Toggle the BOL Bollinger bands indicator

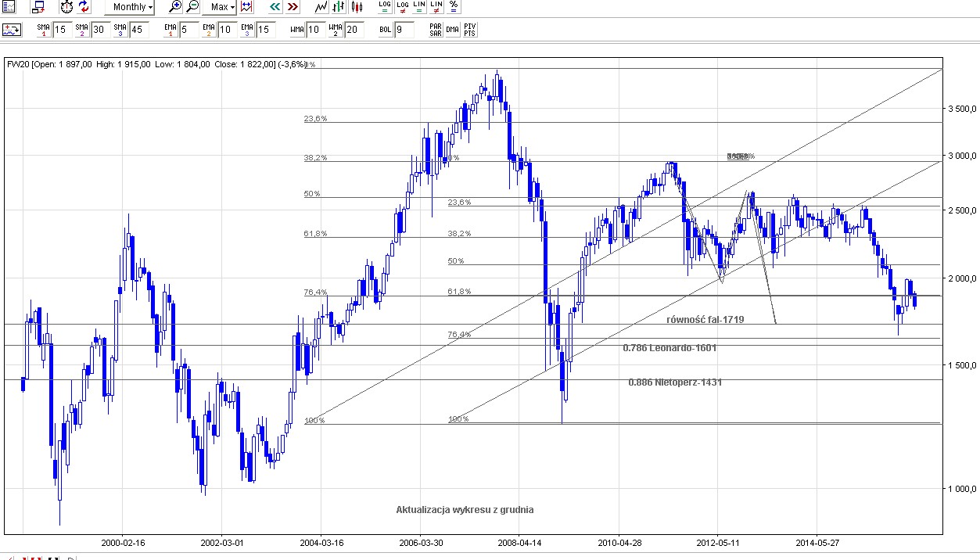pyautogui.click(x=385, y=30)
